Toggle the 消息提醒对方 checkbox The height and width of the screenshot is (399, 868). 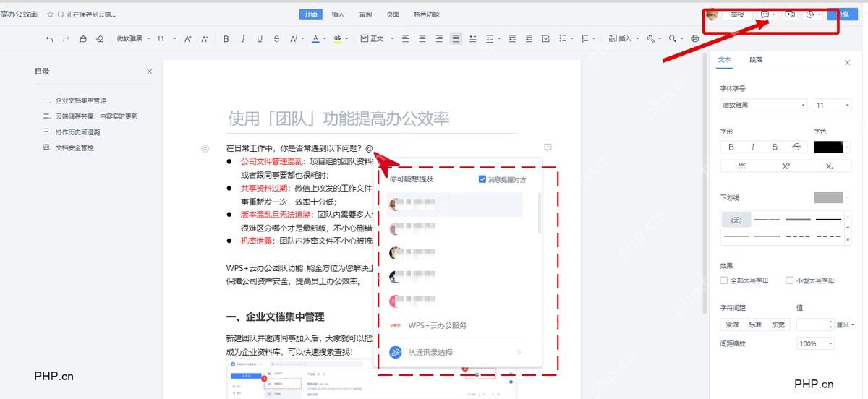[x=482, y=179]
